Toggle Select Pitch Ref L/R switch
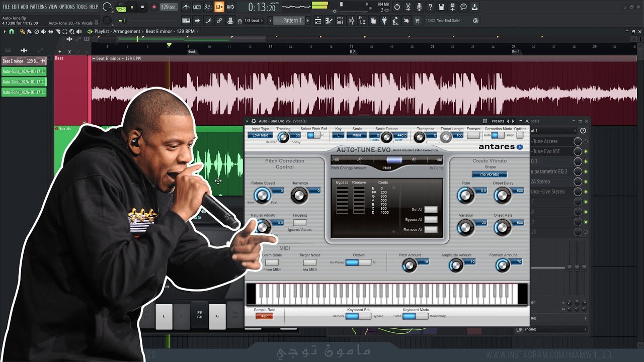 coord(313,135)
